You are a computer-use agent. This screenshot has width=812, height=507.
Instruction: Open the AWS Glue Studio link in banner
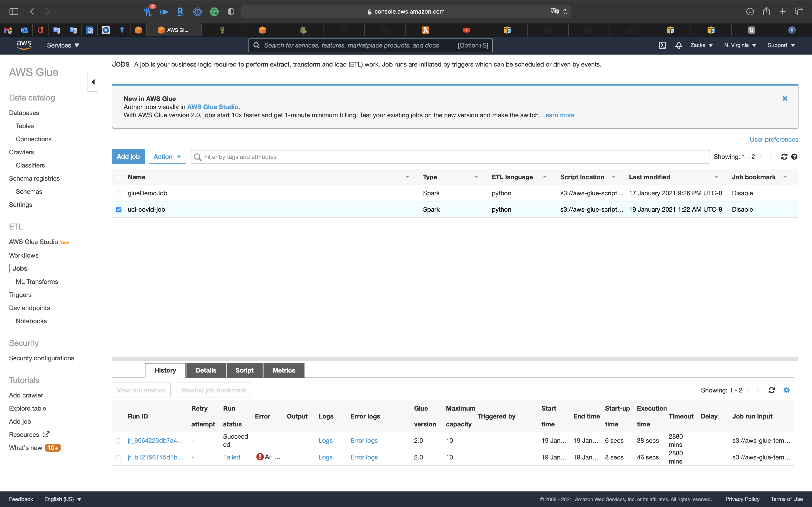(x=212, y=107)
